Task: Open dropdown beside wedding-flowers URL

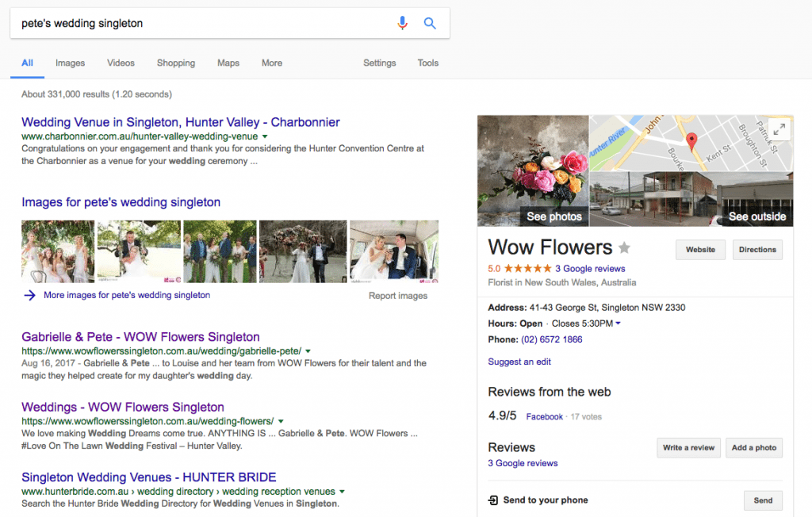Action: tap(281, 421)
